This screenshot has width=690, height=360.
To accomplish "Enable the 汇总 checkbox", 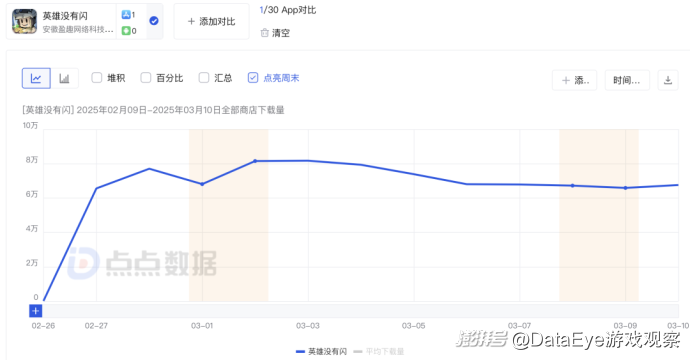I will coord(204,78).
